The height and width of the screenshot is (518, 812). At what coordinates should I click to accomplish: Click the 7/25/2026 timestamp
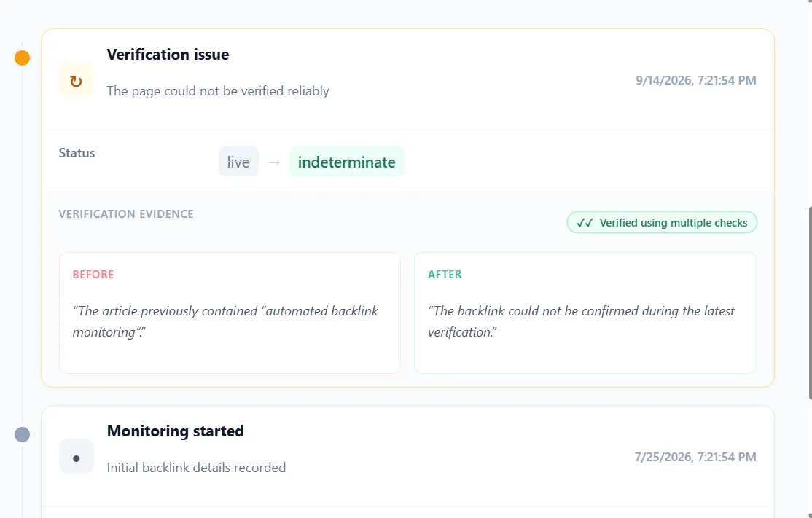click(x=695, y=457)
